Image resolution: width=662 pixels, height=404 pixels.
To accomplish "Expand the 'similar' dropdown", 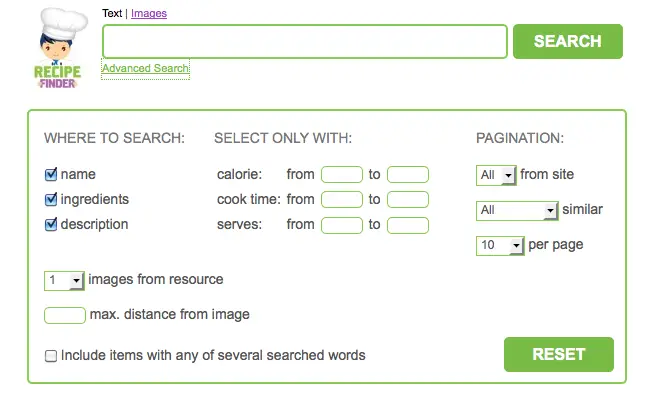I will [x=517, y=211].
